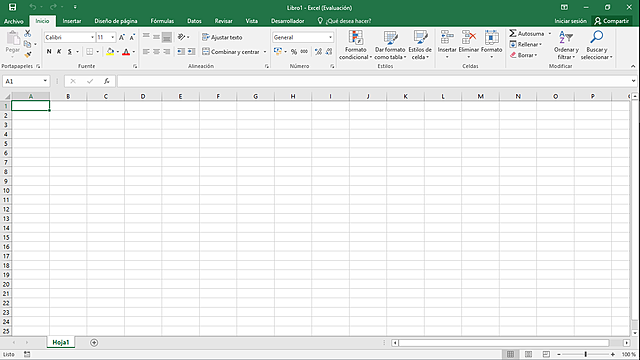Toggle underline S formatting

click(x=70, y=51)
